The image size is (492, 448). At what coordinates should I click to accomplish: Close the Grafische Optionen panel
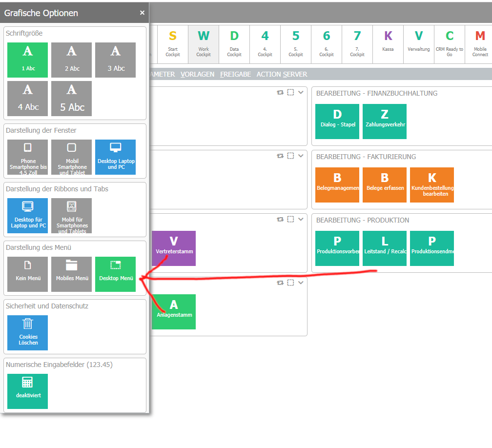142,13
